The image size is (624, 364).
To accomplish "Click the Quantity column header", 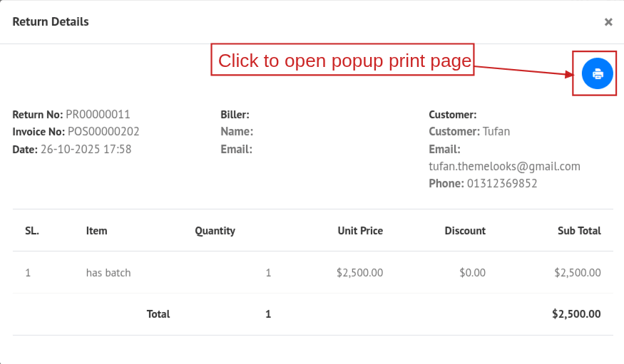I will [x=215, y=230].
